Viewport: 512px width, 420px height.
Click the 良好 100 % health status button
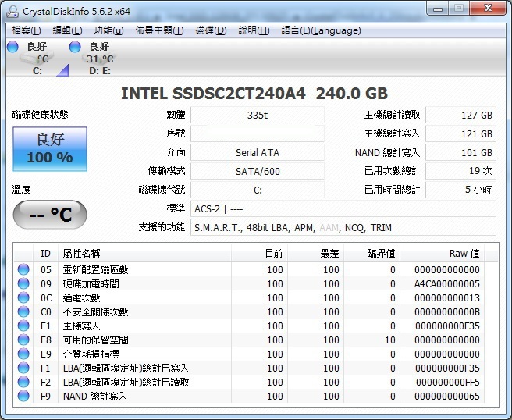50,149
